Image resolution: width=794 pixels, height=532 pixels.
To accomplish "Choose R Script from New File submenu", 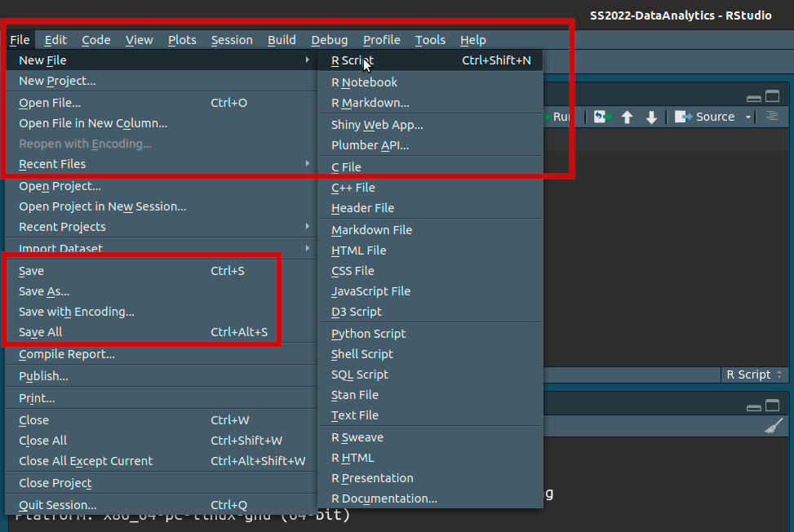I will tap(353, 60).
